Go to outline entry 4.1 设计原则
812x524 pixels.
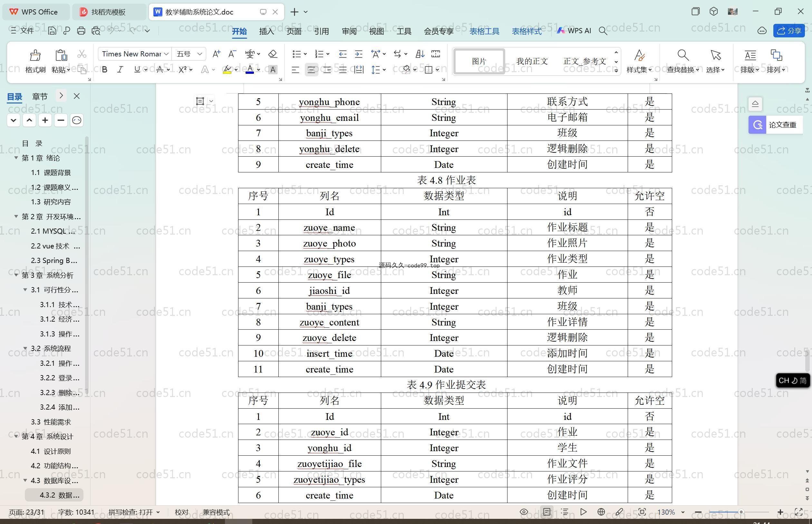(x=51, y=451)
